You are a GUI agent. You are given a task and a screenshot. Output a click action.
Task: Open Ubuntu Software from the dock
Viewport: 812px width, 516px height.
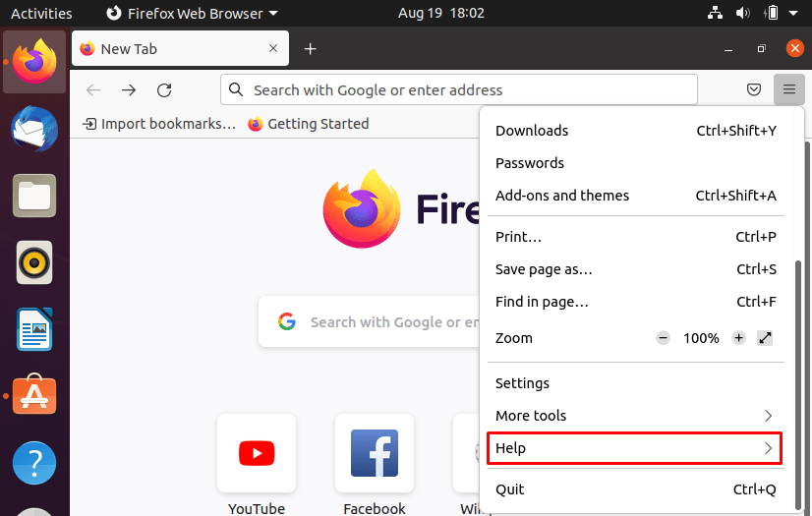[x=34, y=394]
